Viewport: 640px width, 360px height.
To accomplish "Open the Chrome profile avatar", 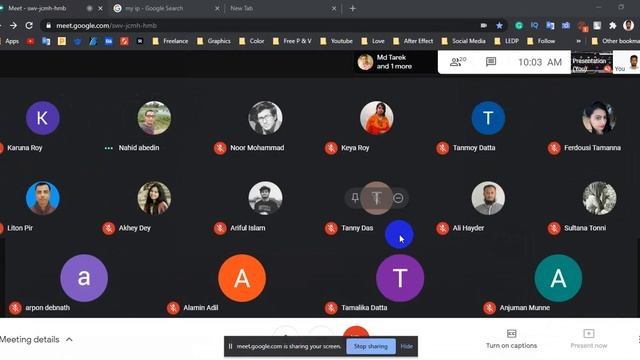I will coord(629,25).
